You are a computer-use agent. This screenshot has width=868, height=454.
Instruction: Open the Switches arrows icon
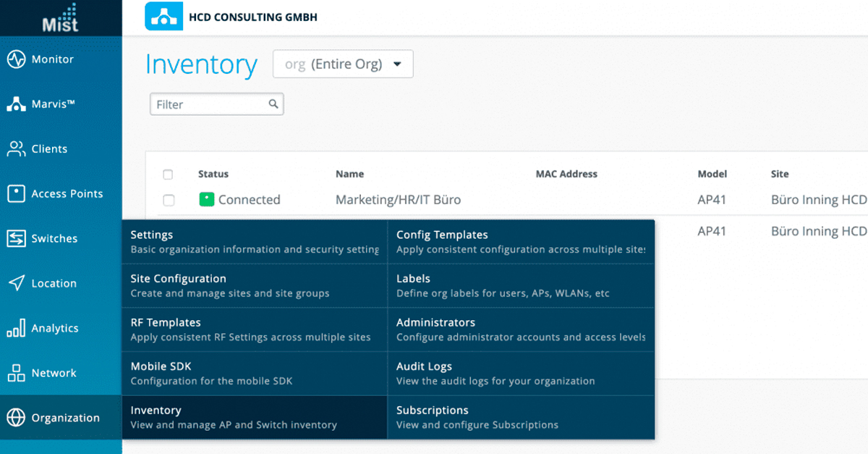[16, 239]
